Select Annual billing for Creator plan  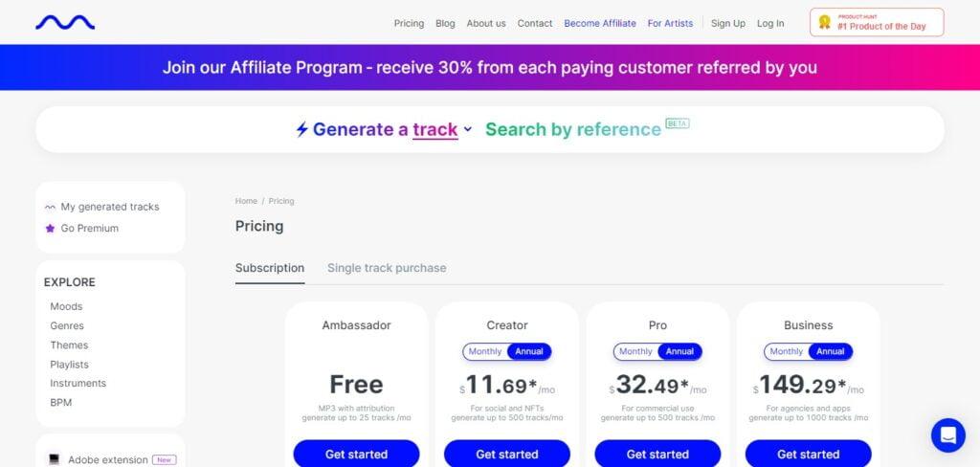529,351
